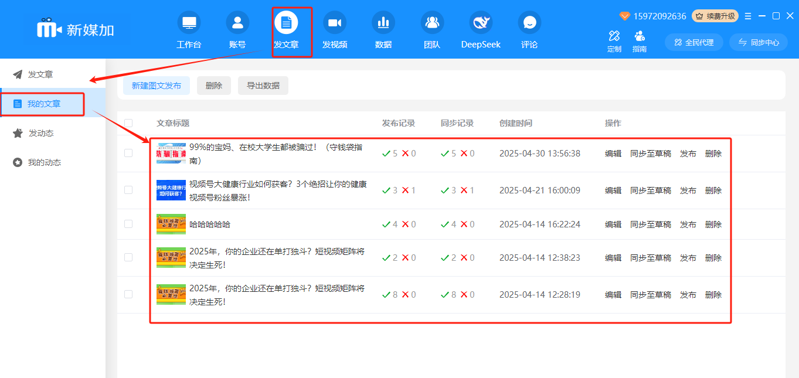Click 删除 for the 哈哈哈哈哈 article

click(713, 224)
